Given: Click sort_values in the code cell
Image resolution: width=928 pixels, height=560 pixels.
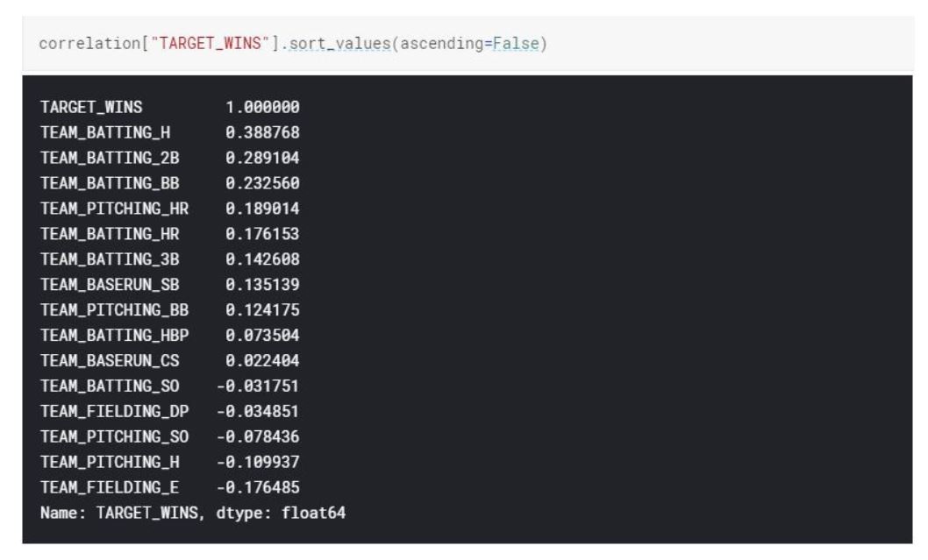Looking at the screenshot, I should click(x=339, y=44).
